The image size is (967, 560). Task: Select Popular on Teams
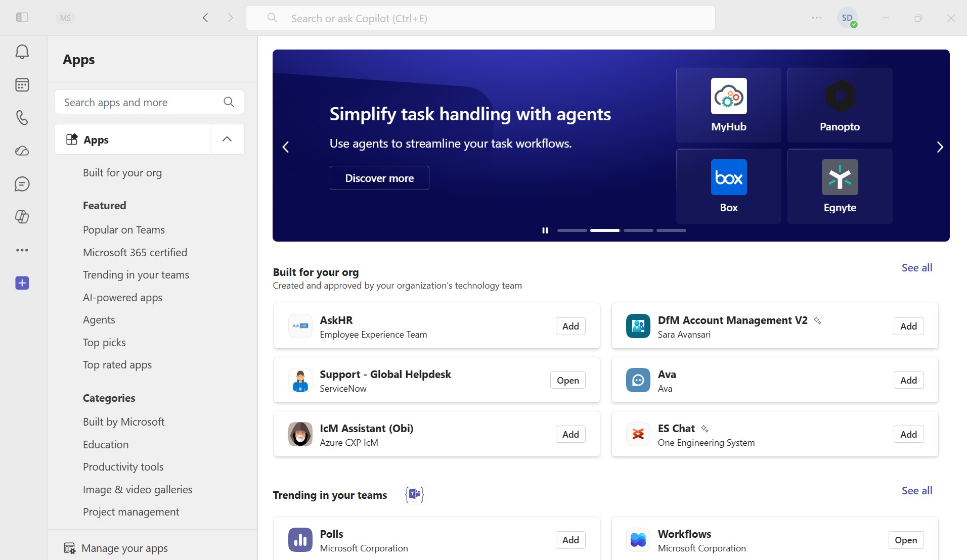coord(124,230)
